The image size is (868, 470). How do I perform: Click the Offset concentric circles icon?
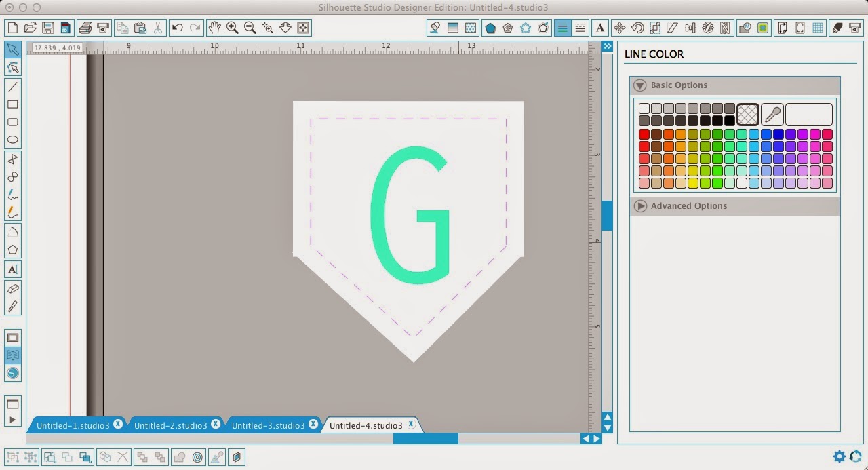(197, 457)
